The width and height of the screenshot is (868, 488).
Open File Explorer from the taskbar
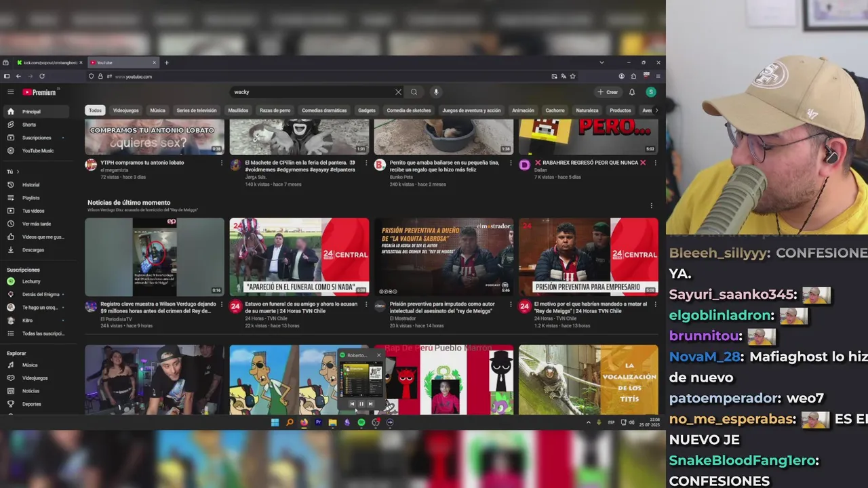pyautogui.click(x=332, y=422)
